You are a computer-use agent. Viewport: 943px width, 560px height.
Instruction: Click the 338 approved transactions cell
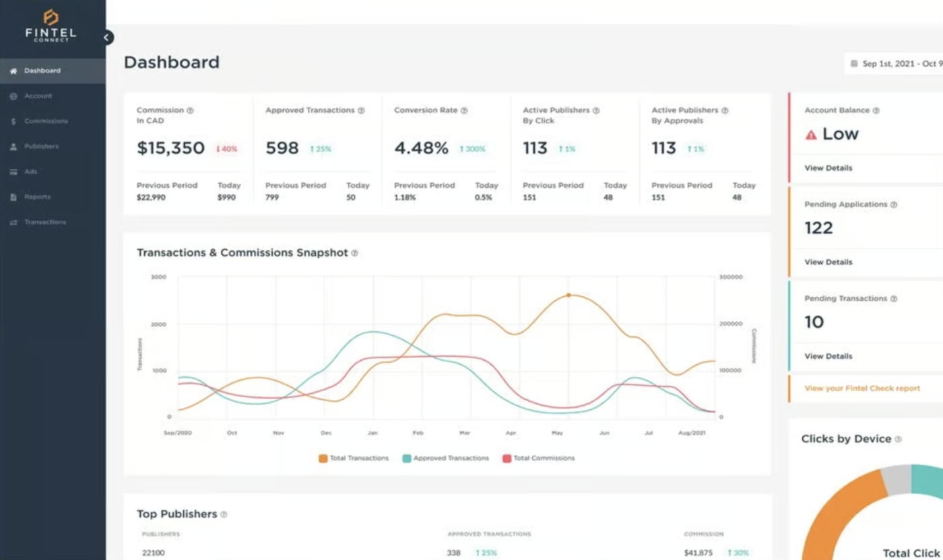coord(453,553)
